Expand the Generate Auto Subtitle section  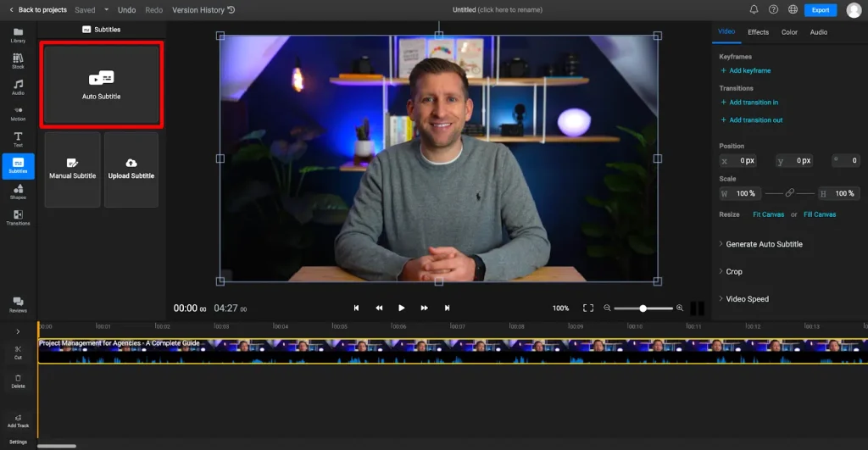pyautogui.click(x=764, y=244)
